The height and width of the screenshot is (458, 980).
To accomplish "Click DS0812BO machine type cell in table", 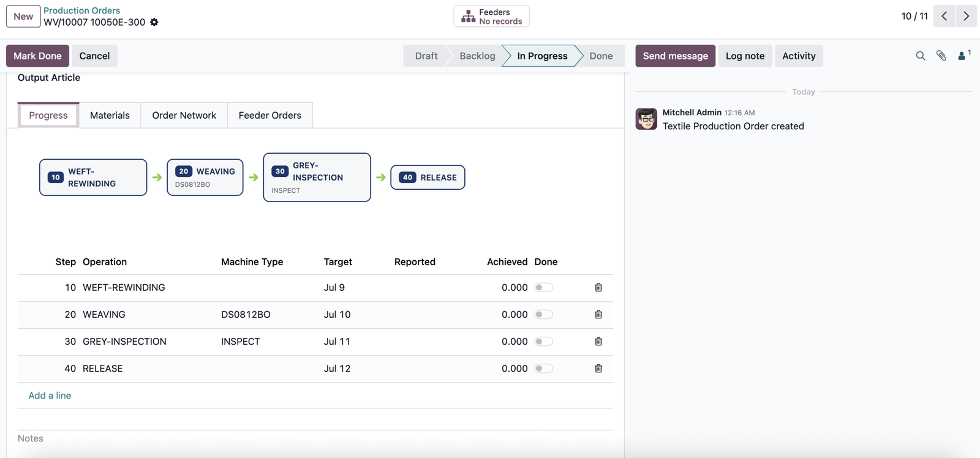I will coord(246,315).
